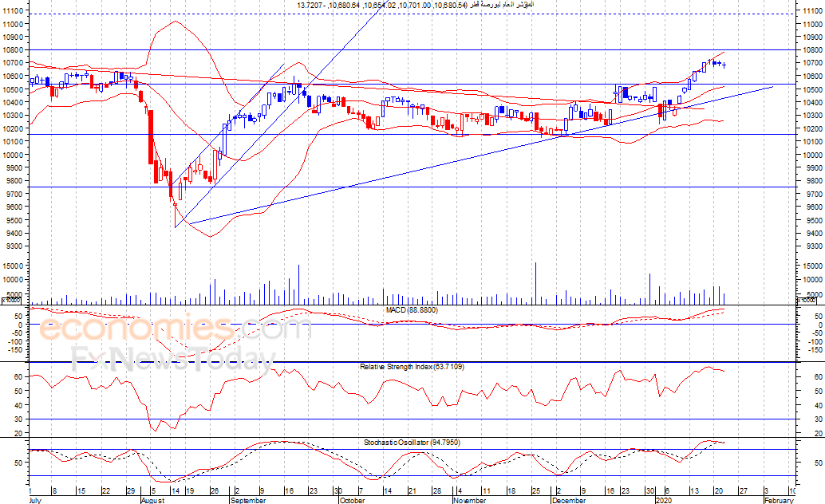Click the Arabic chart title with price values
This screenshot has width=825, height=504.
[x=415, y=5]
